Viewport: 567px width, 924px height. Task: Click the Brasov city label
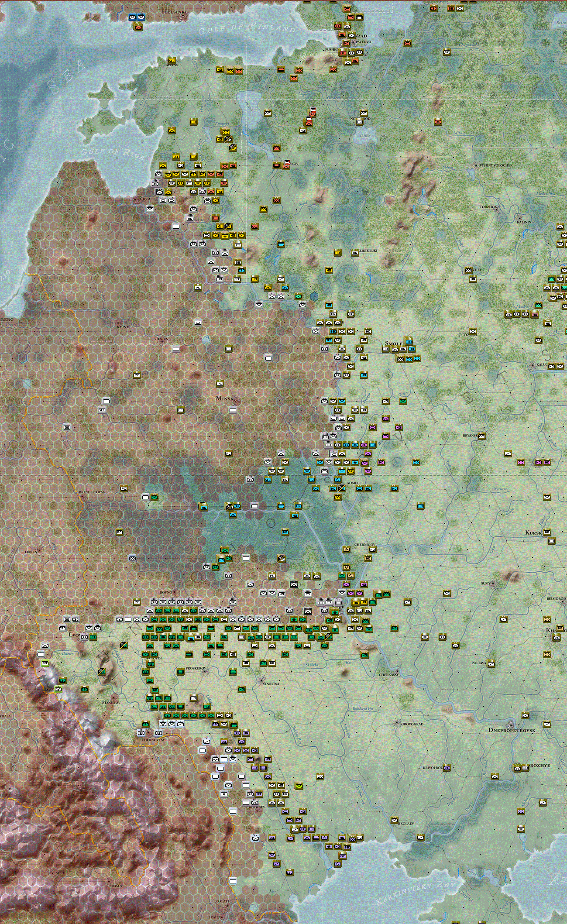116,886
